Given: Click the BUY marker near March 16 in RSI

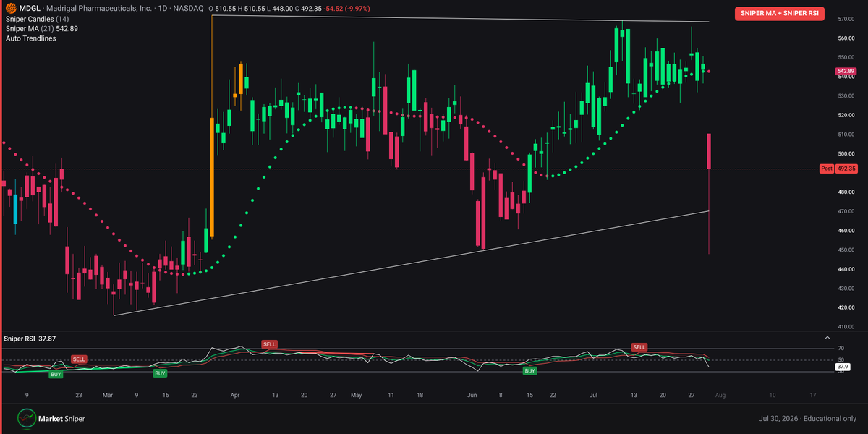Looking at the screenshot, I should pos(161,373).
